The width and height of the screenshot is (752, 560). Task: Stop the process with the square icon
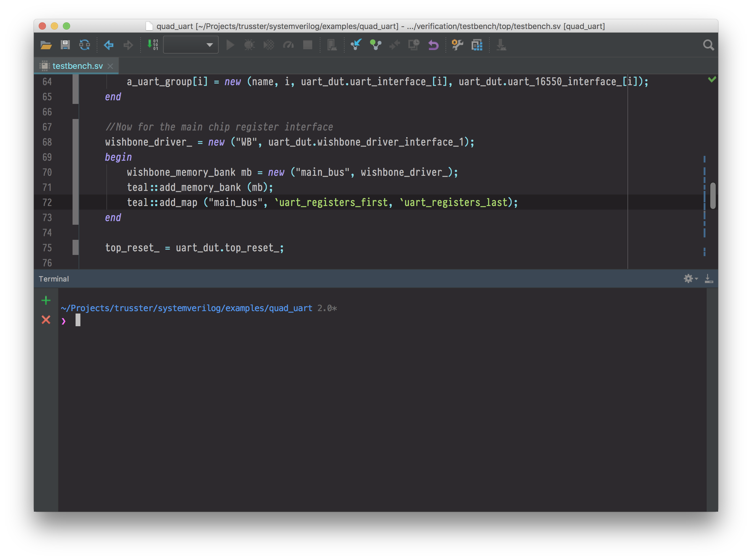click(308, 45)
